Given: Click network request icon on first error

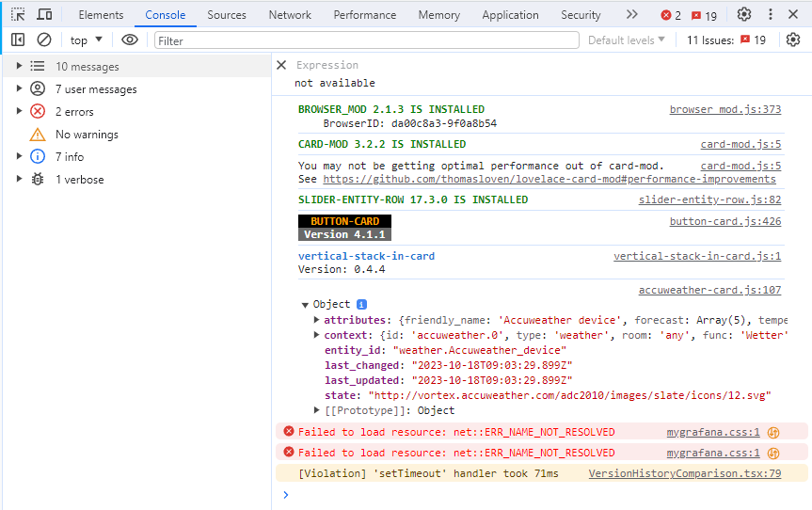Looking at the screenshot, I should (x=773, y=432).
